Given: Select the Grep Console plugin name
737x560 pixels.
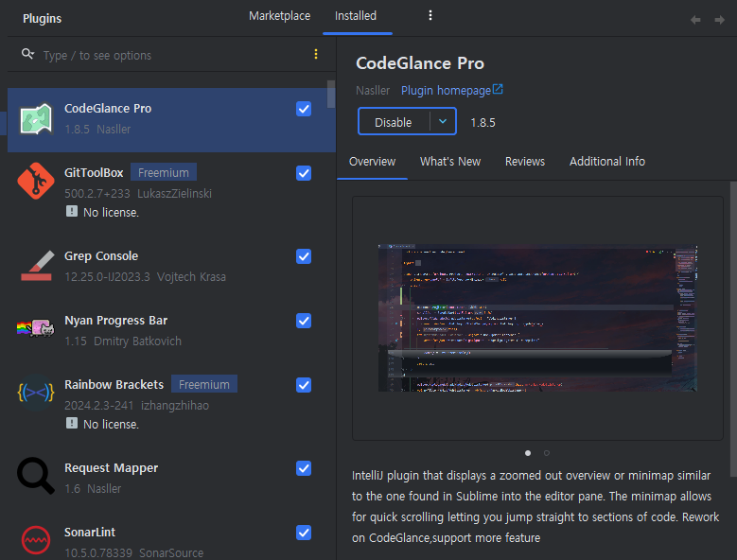Looking at the screenshot, I should 101,256.
